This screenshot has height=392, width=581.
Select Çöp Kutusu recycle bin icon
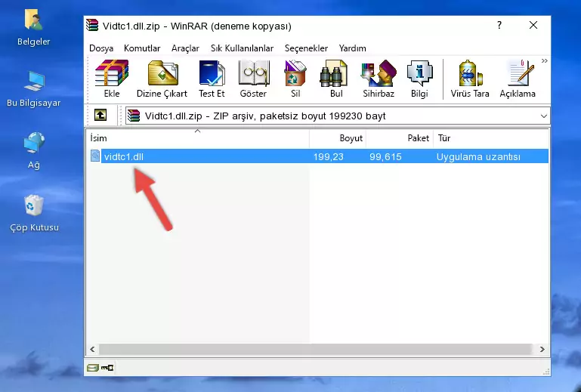(34, 214)
